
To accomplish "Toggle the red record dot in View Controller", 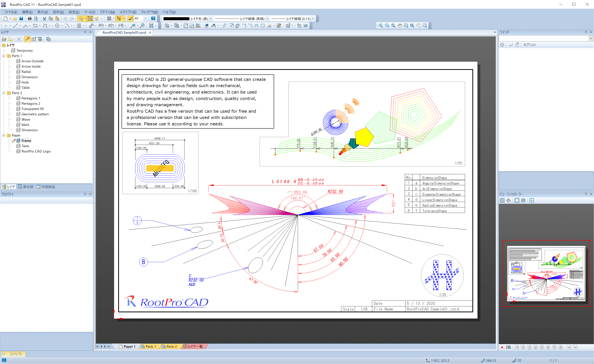I will [x=502, y=347].
